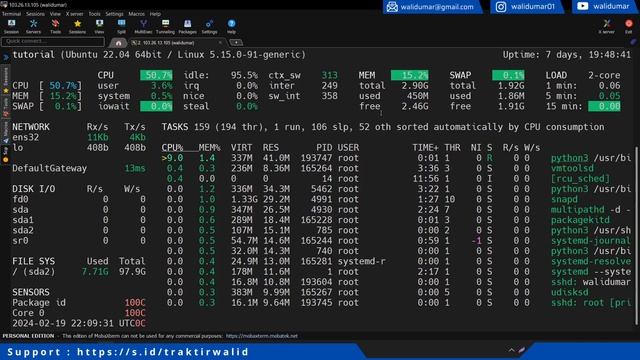640x360 pixels.
Task: Click the green 15.2% MEM value
Action: point(410,75)
